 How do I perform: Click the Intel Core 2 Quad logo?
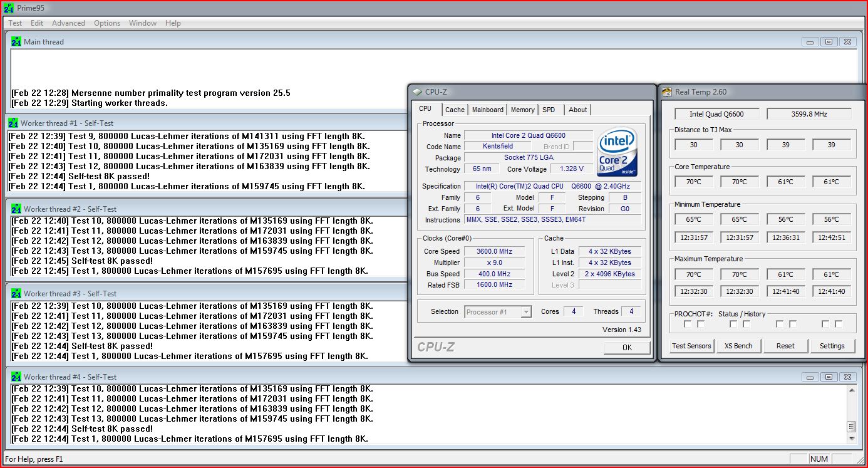tap(617, 152)
